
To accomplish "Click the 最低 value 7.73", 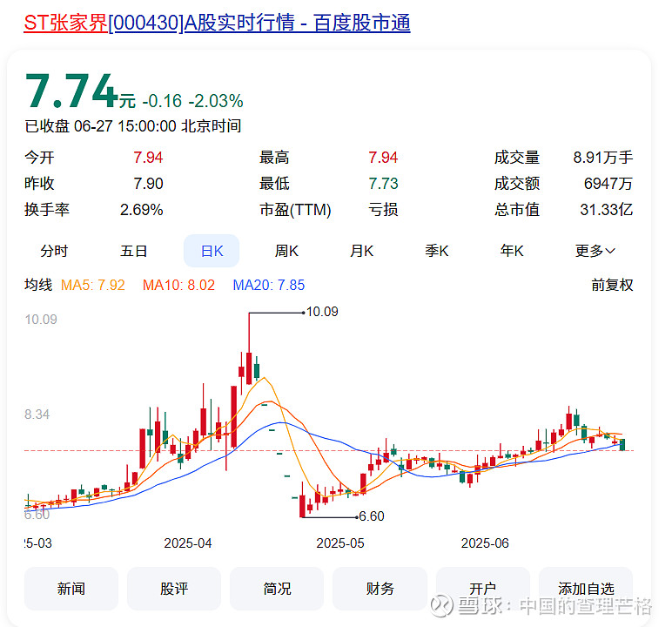I will tap(383, 184).
